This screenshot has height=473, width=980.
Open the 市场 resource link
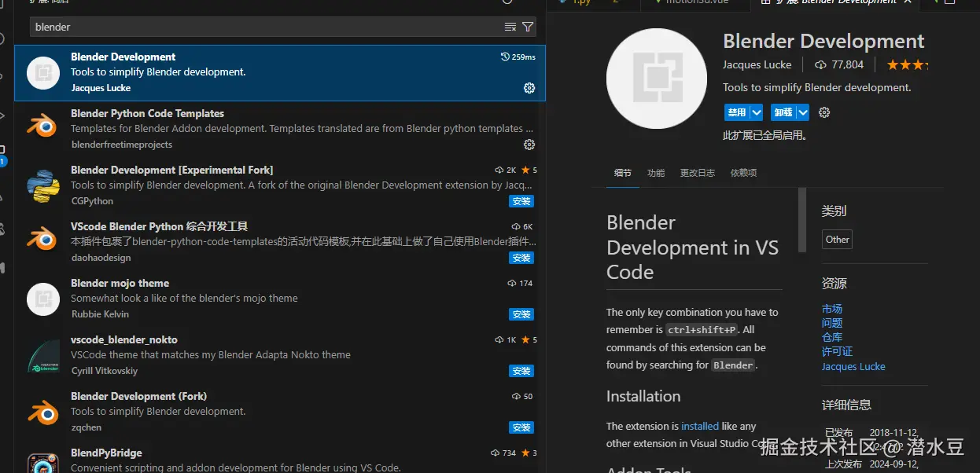coord(832,309)
